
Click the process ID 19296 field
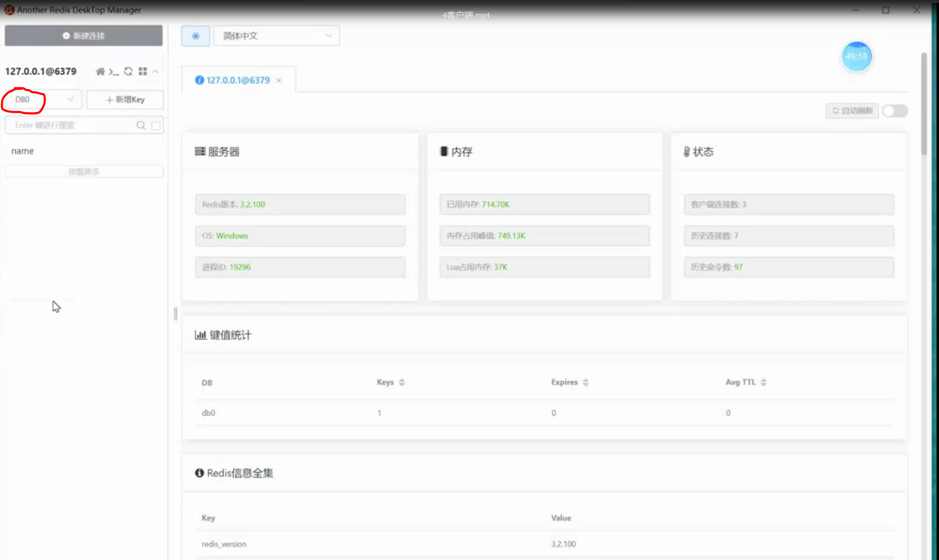pyautogui.click(x=300, y=267)
